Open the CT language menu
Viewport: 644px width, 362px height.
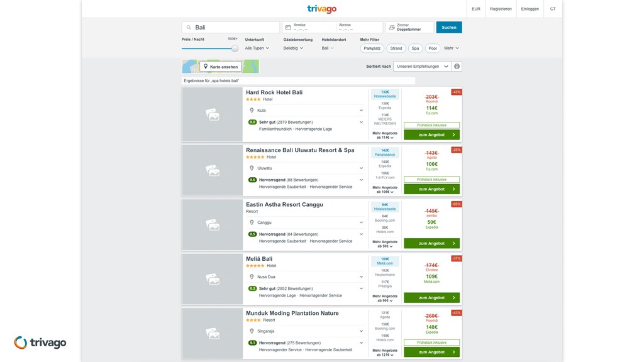[553, 9]
